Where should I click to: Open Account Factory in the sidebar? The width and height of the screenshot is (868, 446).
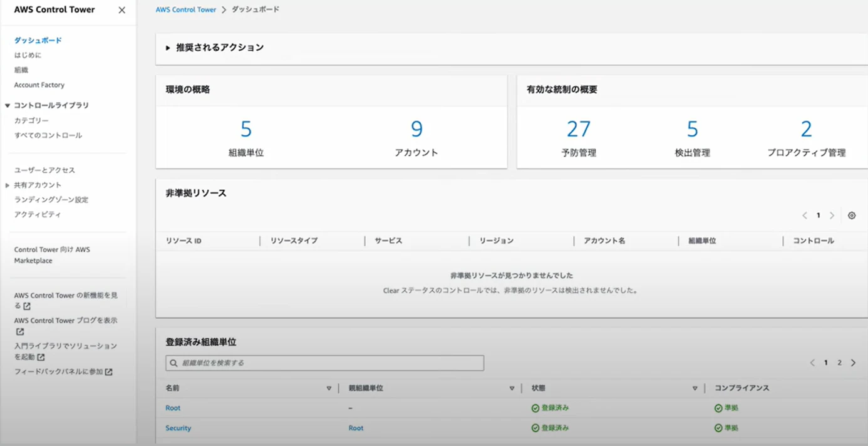click(39, 85)
